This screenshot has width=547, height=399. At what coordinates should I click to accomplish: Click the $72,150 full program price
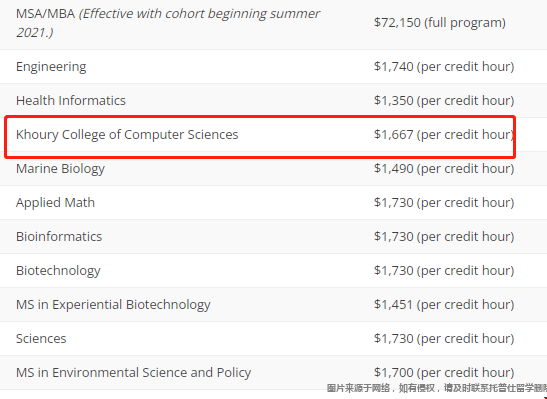click(440, 23)
